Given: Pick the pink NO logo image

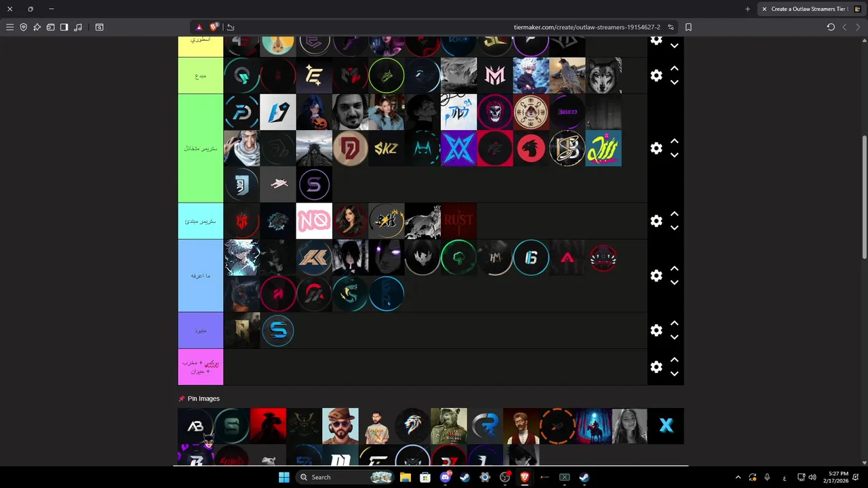Looking at the screenshot, I should 314,221.
